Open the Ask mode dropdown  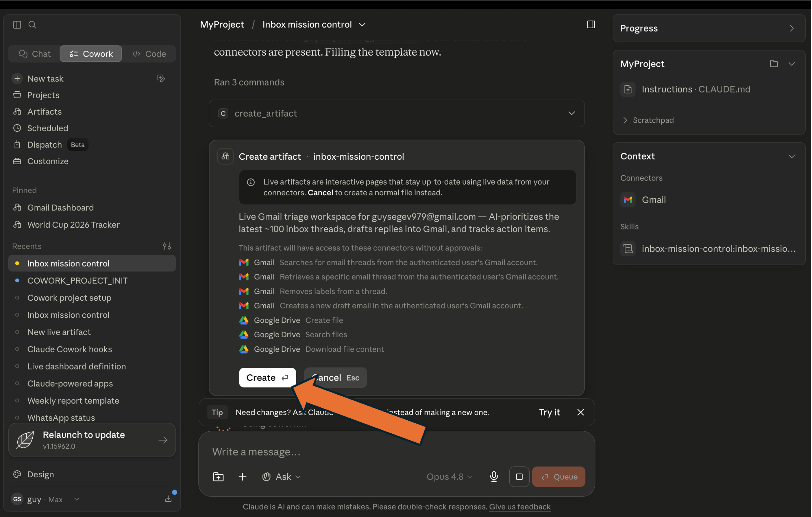[281, 476]
